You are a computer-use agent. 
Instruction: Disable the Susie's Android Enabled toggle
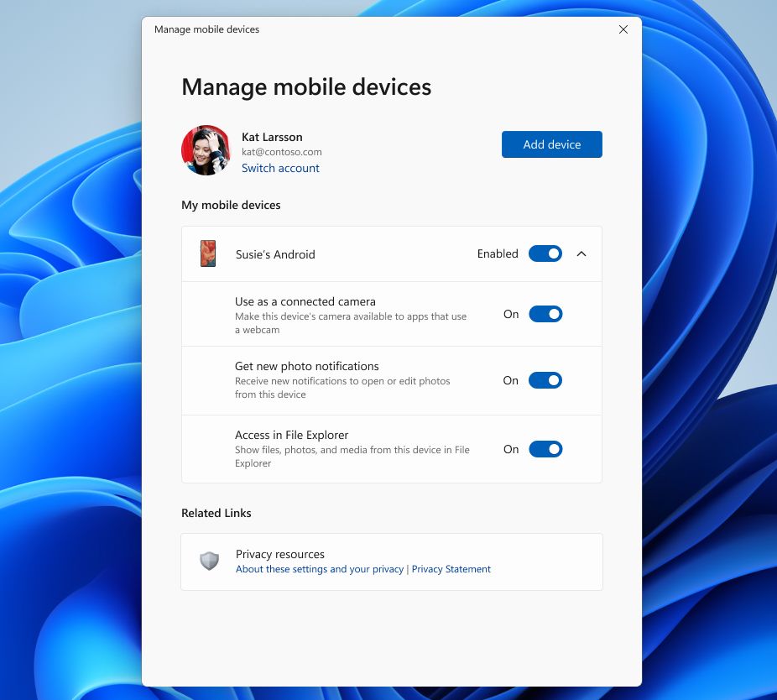point(545,253)
